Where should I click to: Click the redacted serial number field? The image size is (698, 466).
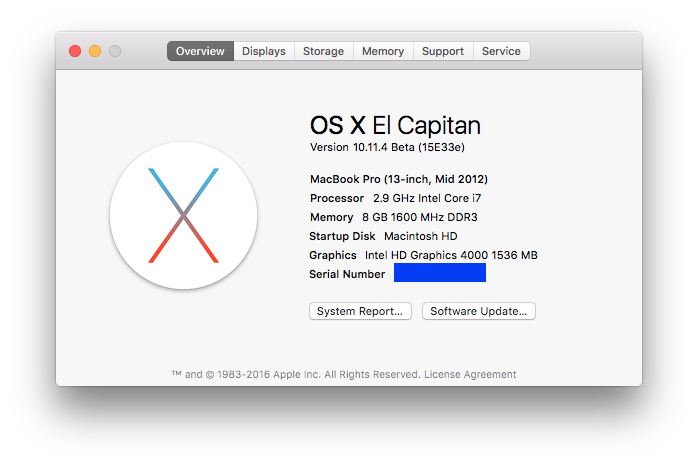[x=440, y=272]
